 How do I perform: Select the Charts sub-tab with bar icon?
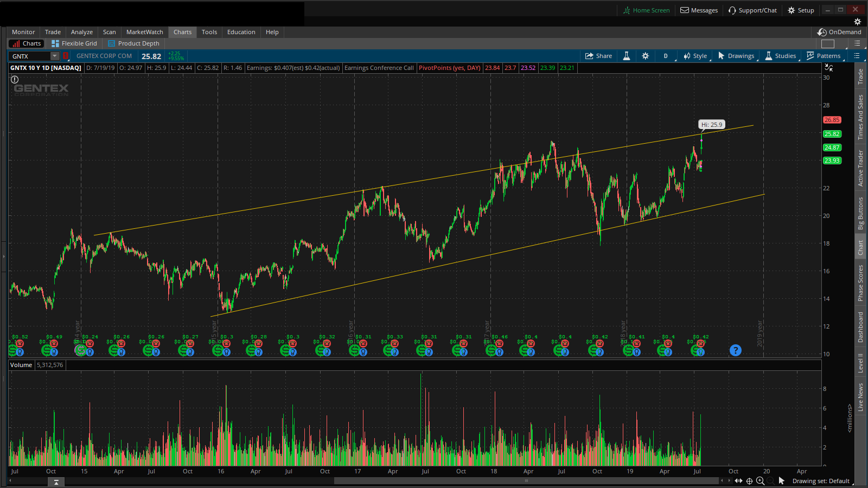click(26, 43)
